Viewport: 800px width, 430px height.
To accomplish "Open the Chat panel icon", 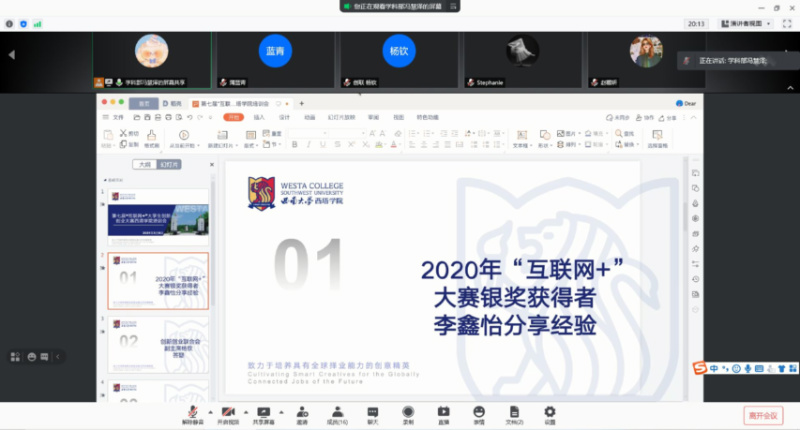I will click(372, 412).
